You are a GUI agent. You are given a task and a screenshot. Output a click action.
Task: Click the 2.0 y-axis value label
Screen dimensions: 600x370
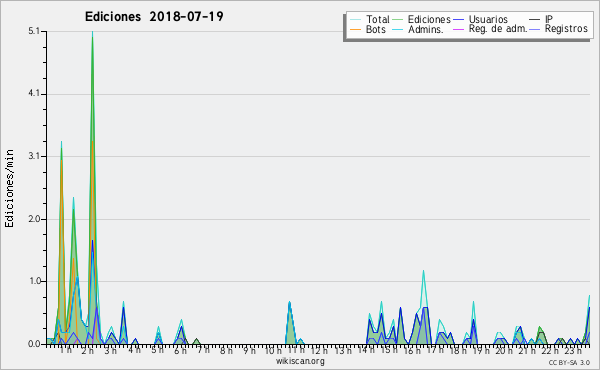[34, 219]
